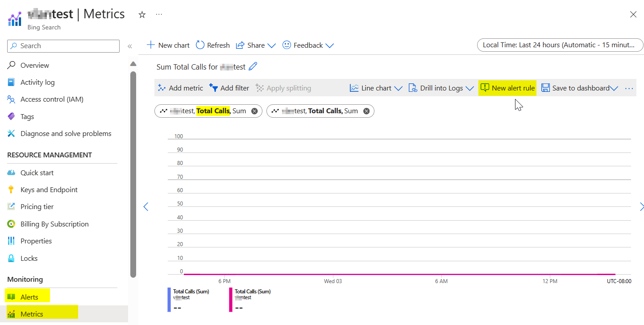Favorite this page with the star icon

tap(142, 15)
